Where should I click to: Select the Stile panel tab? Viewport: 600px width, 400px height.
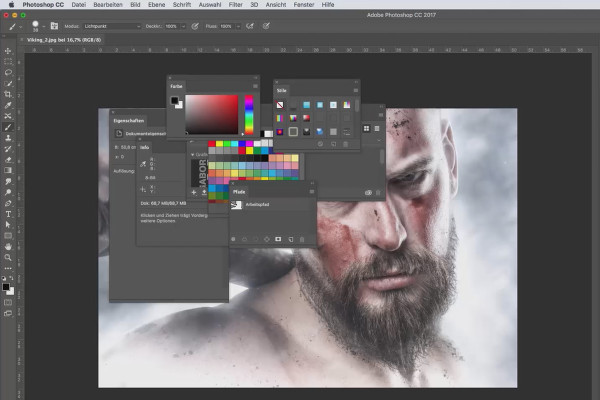[282, 91]
